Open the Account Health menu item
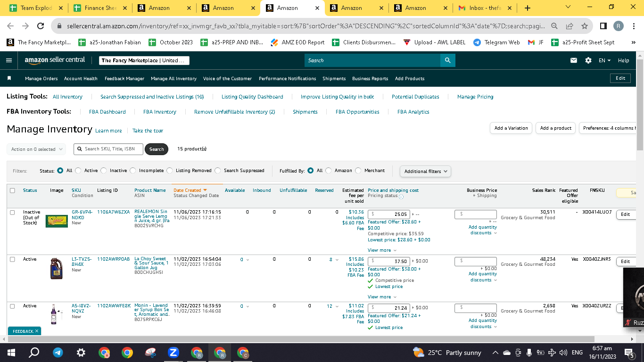Screen dimensions: 644x362 coord(81,79)
